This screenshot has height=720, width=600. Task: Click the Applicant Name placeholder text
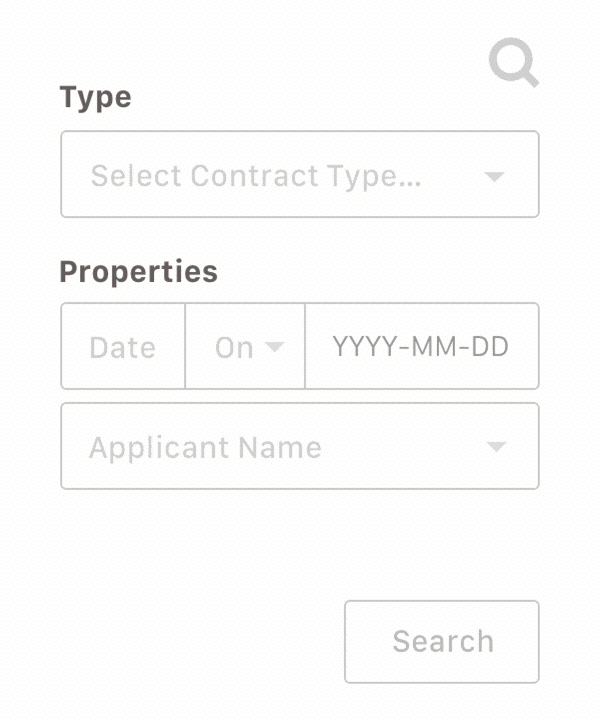click(x=205, y=447)
